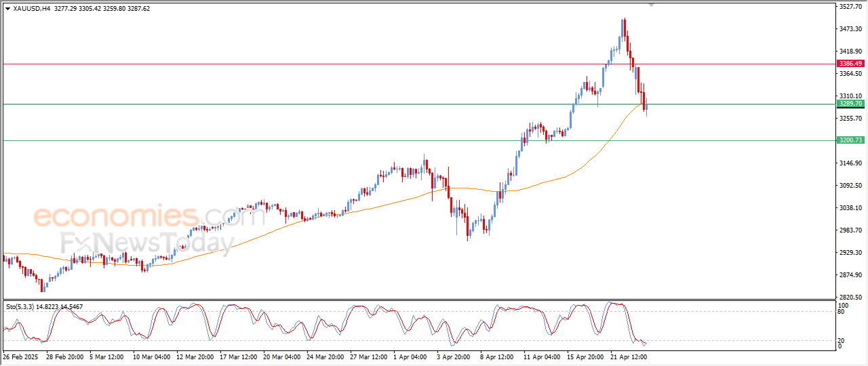
Task: Click the 3038.10 value on price scale
Action: click(x=850, y=208)
